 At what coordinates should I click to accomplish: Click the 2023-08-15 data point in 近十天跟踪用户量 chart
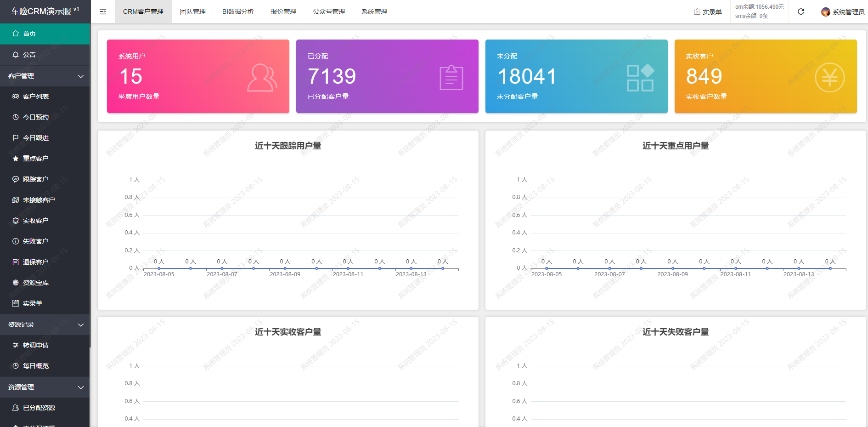443,268
